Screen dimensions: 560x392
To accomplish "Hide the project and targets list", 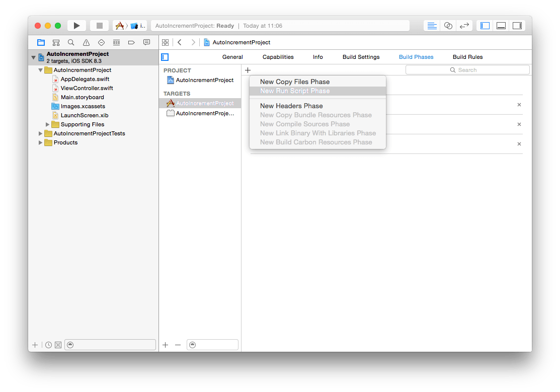I will 165,57.
